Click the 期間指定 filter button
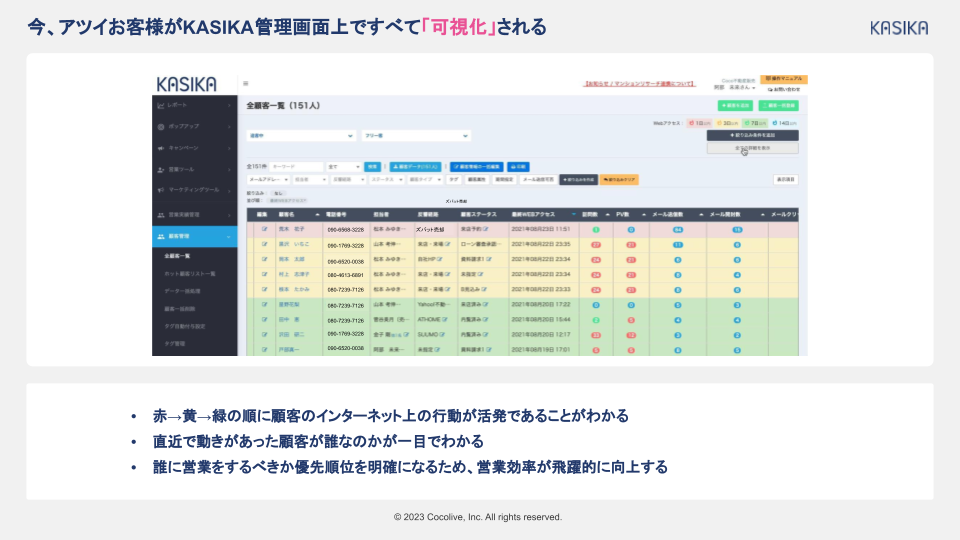Viewport: 960px width, 540px height. (504, 180)
